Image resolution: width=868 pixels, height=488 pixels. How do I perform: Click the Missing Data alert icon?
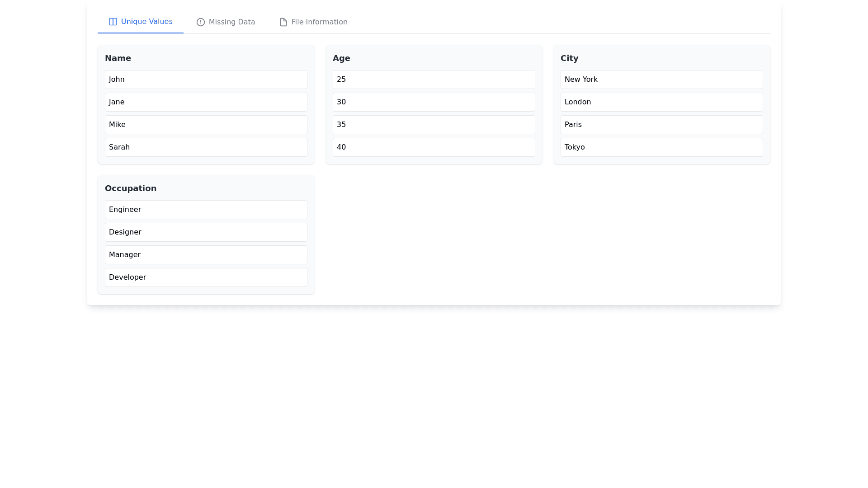(200, 22)
